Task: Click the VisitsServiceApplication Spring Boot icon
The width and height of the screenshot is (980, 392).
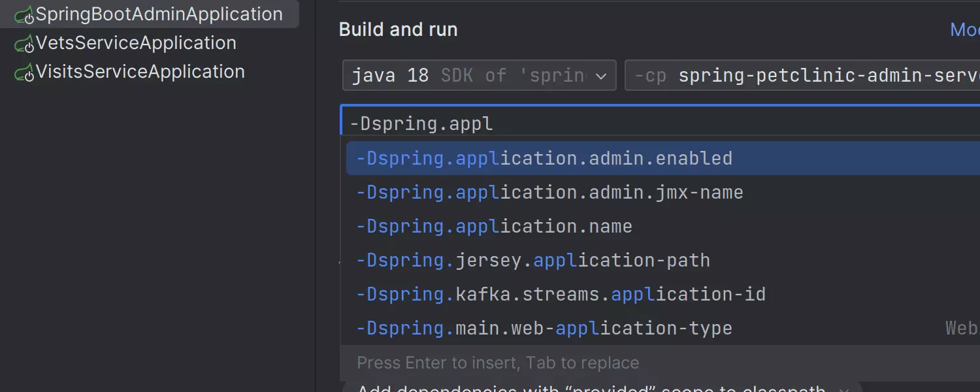Action: point(24,73)
